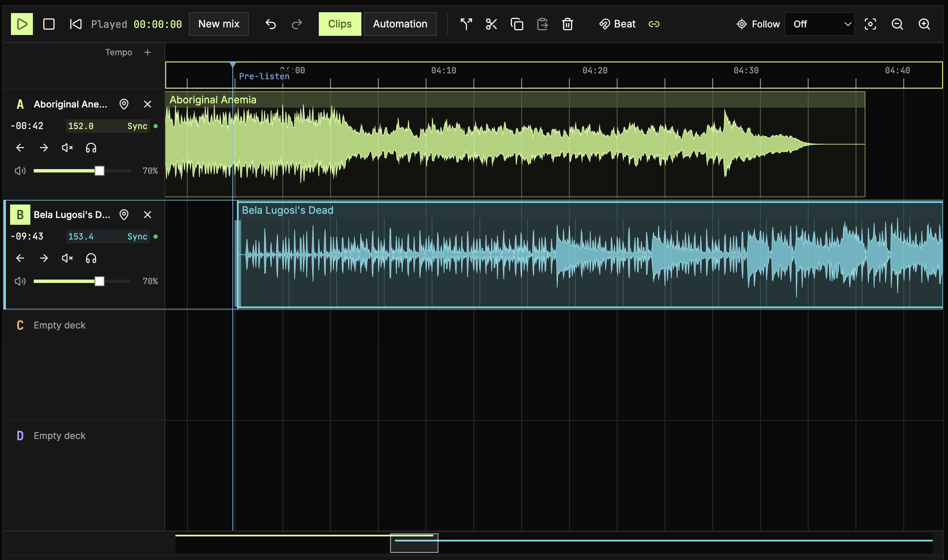Click the zoom-to-fit focus icon

870,24
